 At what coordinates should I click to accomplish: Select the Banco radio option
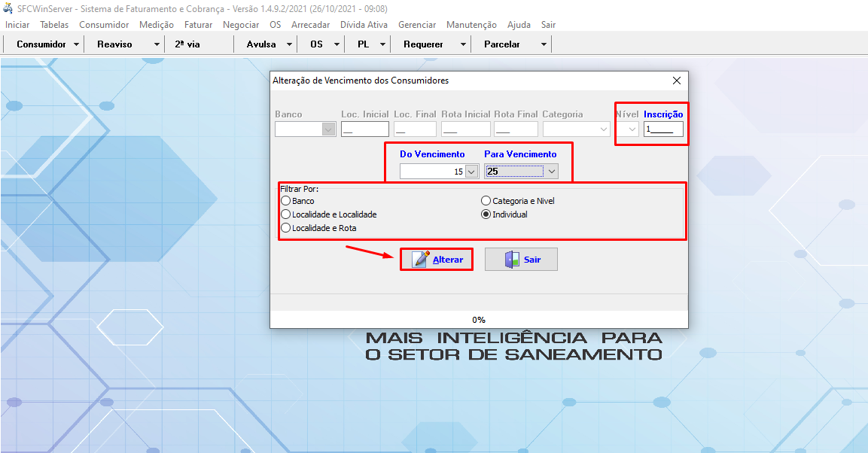pos(285,201)
